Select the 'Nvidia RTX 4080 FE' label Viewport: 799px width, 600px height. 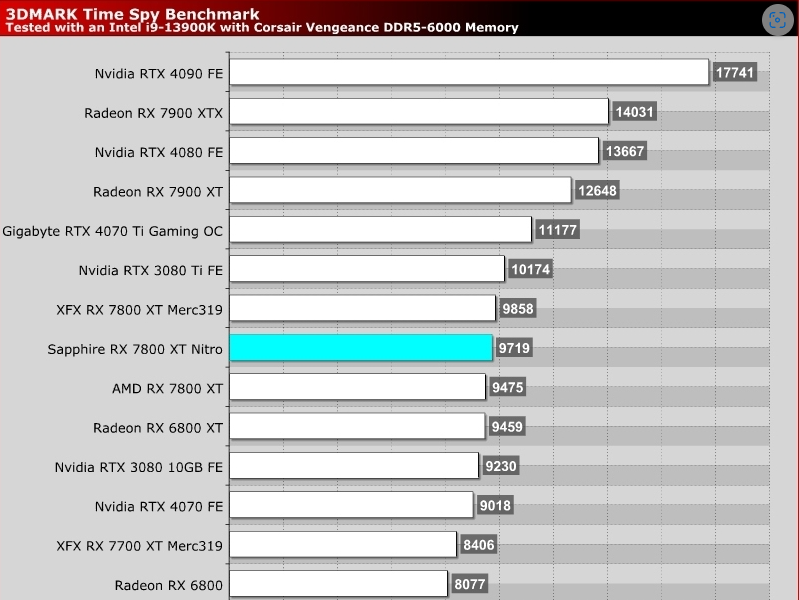[x=158, y=152]
